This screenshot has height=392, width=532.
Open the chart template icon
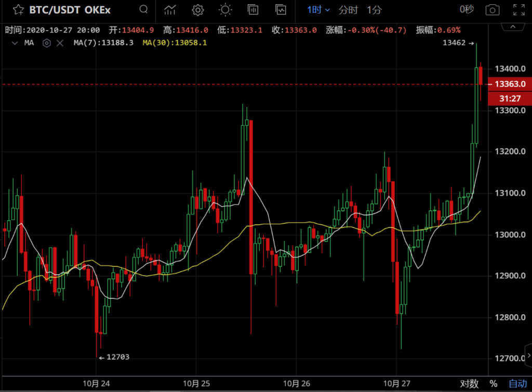pyautogui.click(x=281, y=10)
